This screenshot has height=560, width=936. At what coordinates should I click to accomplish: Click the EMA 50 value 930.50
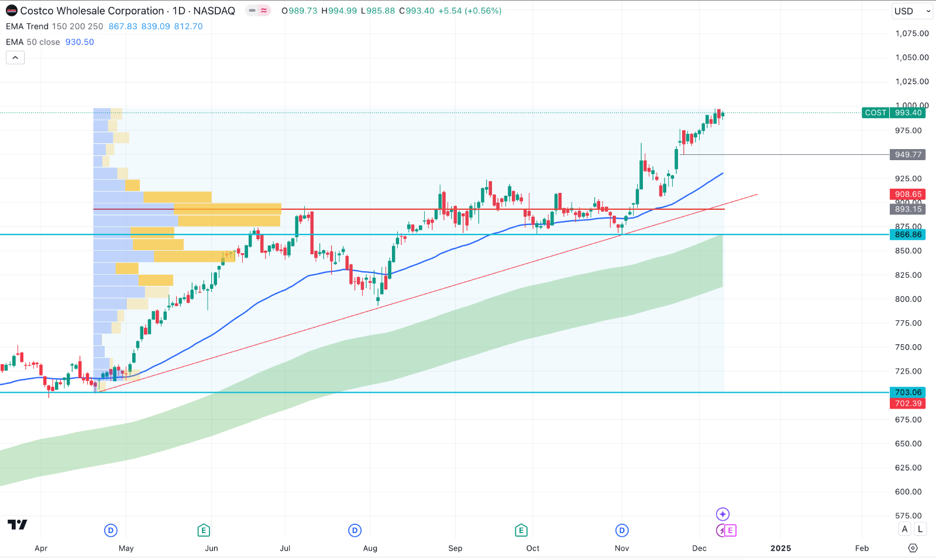[80, 42]
